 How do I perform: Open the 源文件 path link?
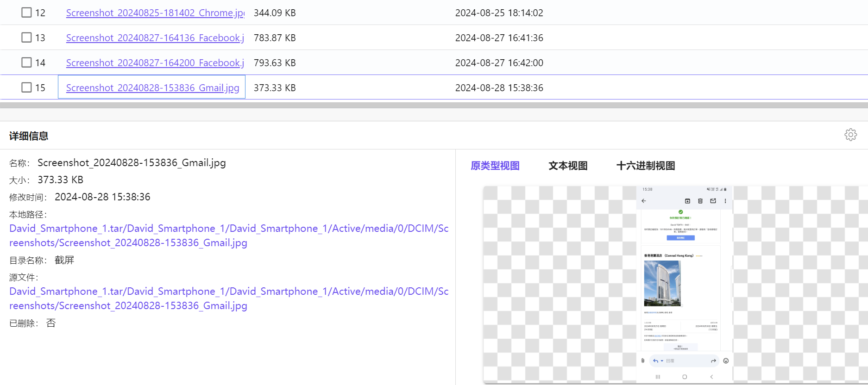tap(229, 298)
